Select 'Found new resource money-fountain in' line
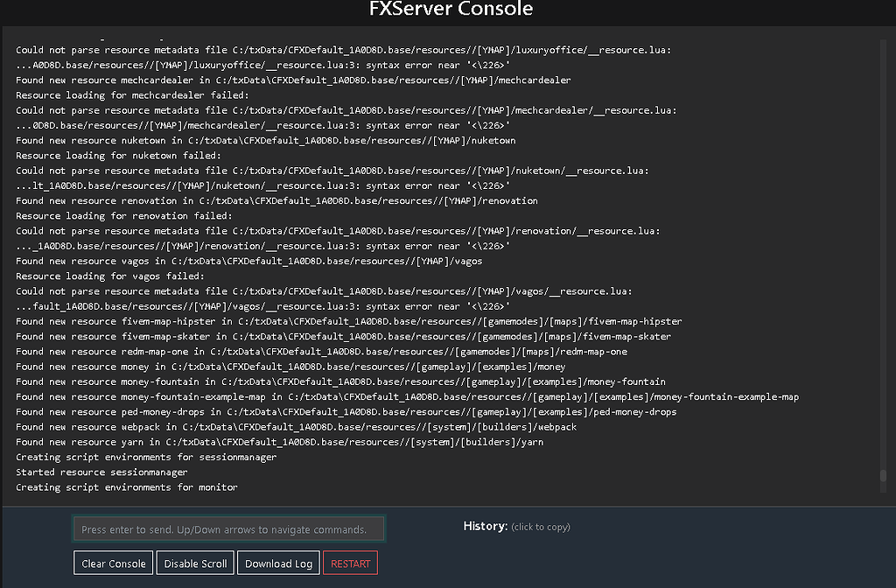 click(340, 381)
